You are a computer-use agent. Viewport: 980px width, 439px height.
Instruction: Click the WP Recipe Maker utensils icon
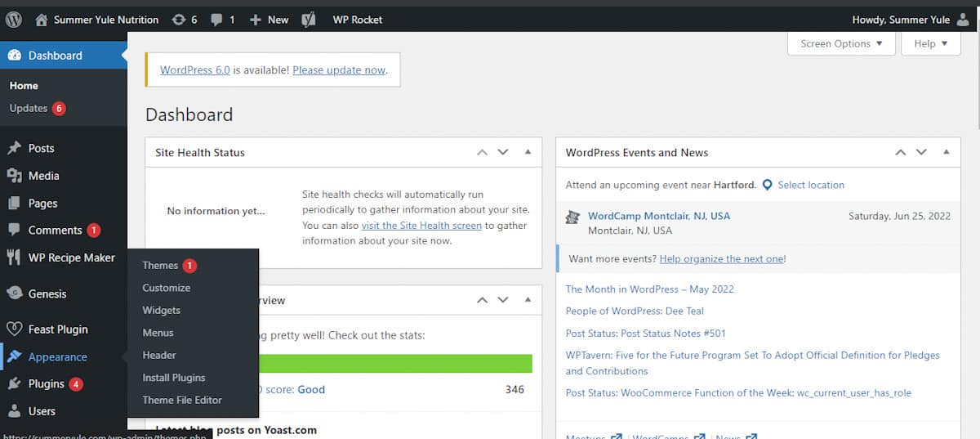tap(14, 258)
